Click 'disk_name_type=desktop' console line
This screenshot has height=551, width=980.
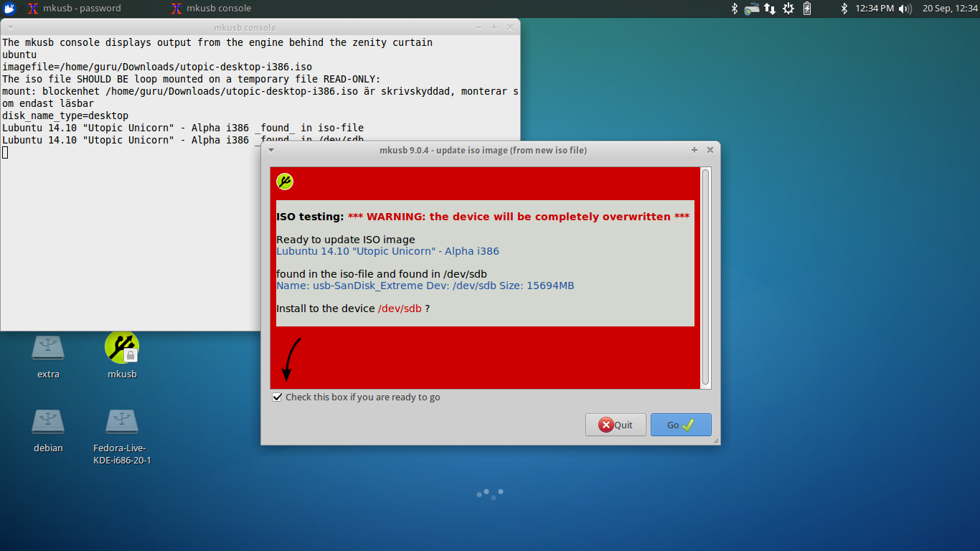click(65, 116)
